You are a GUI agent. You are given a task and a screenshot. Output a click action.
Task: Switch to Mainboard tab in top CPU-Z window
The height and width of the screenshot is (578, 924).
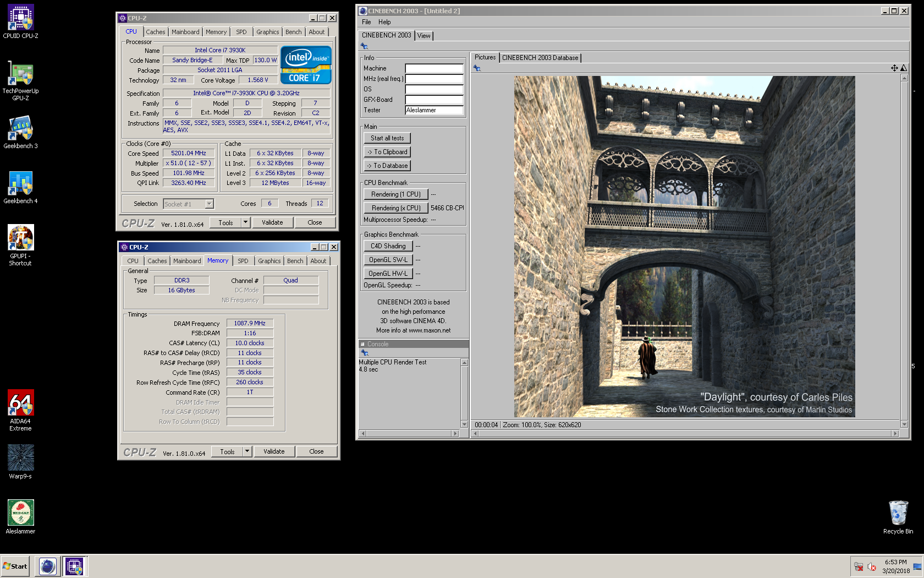[x=185, y=32]
